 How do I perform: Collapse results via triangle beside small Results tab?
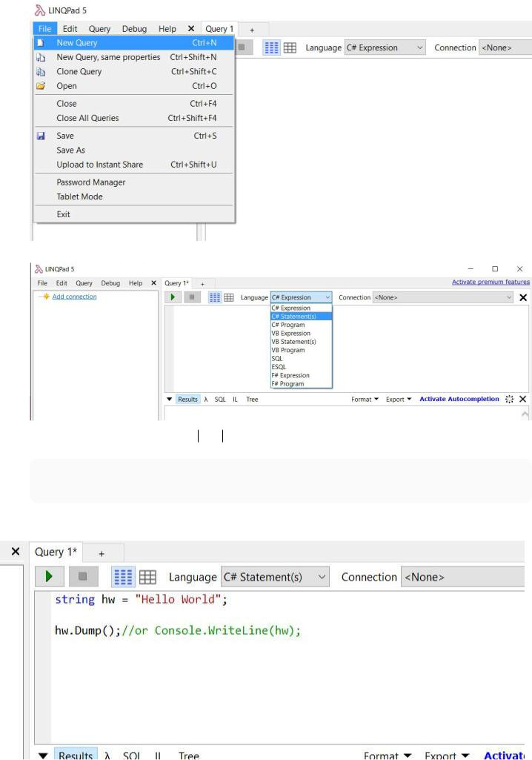point(169,400)
